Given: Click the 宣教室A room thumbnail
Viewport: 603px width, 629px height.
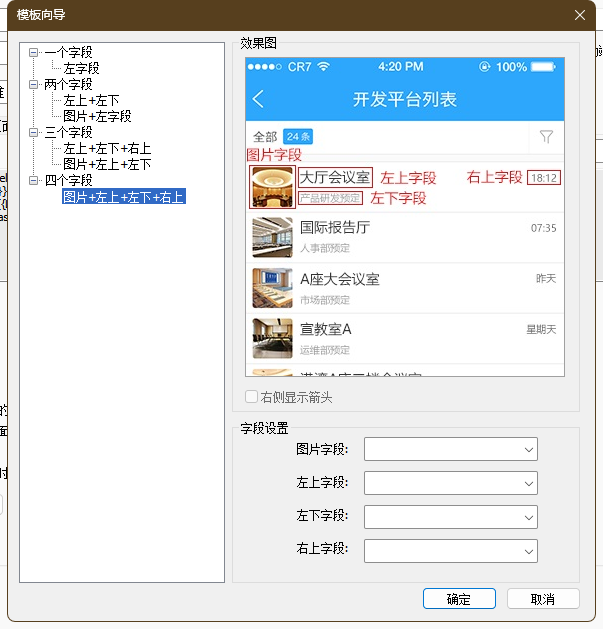Looking at the screenshot, I should click(272, 338).
